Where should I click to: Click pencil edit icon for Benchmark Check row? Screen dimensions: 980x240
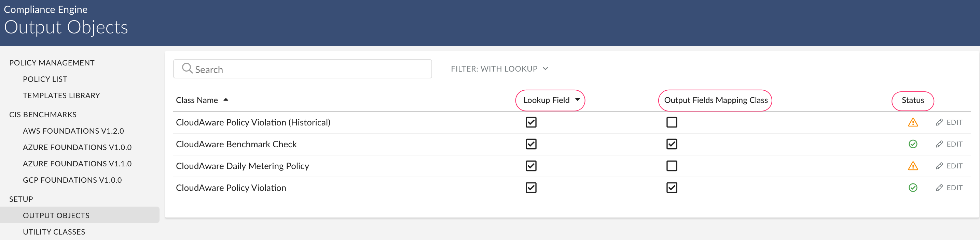pyautogui.click(x=939, y=144)
